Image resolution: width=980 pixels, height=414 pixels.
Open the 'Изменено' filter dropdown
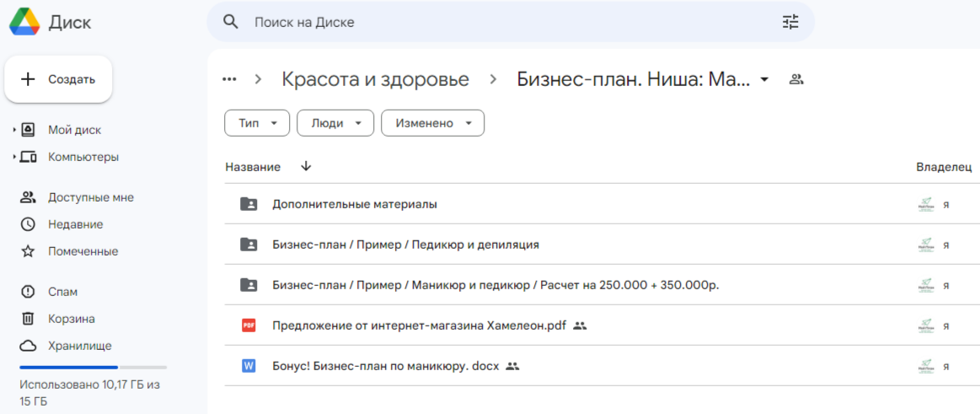[432, 123]
